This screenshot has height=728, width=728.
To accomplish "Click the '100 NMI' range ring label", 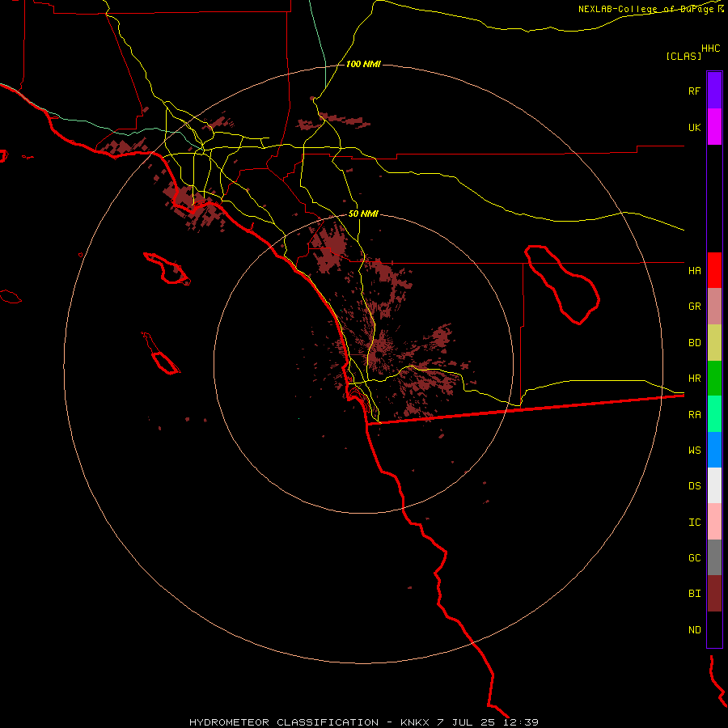I will [x=363, y=64].
